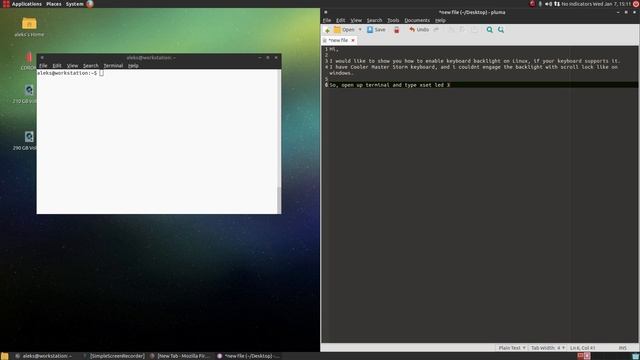This screenshot has width=640, height=360.
Task: Open the Plain Text language dropdown
Action: tap(512, 348)
